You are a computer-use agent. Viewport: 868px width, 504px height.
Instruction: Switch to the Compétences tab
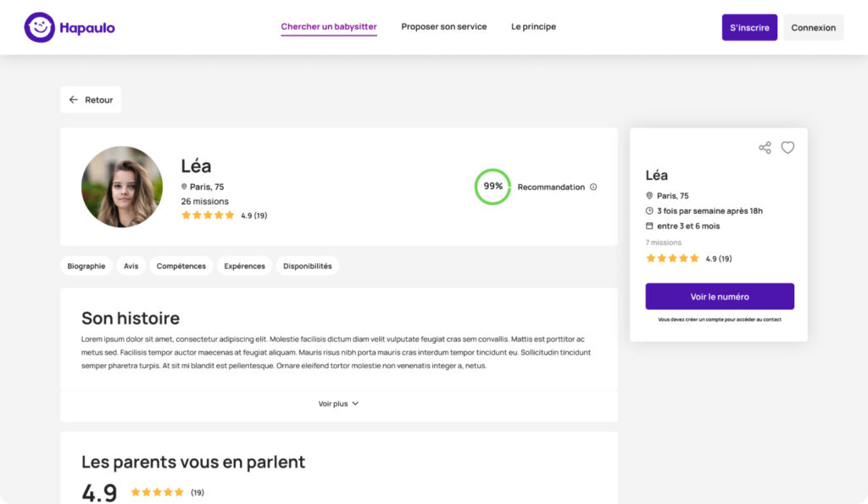tap(181, 266)
